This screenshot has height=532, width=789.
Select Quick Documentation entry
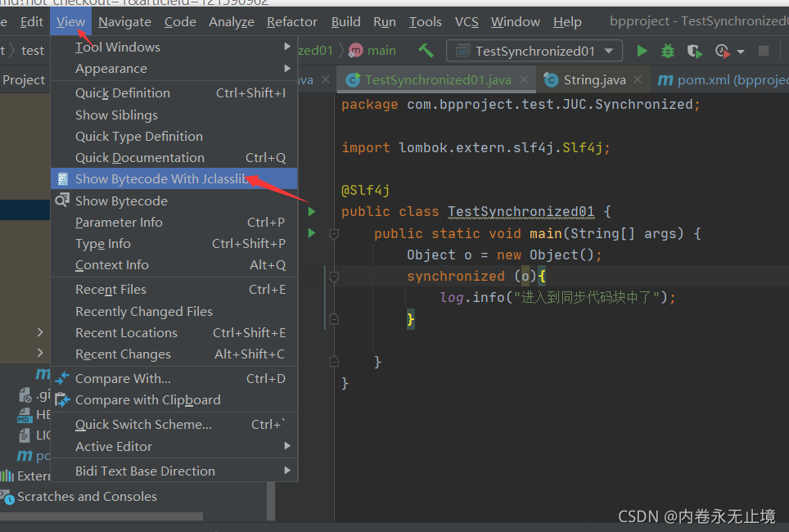pyautogui.click(x=174, y=157)
